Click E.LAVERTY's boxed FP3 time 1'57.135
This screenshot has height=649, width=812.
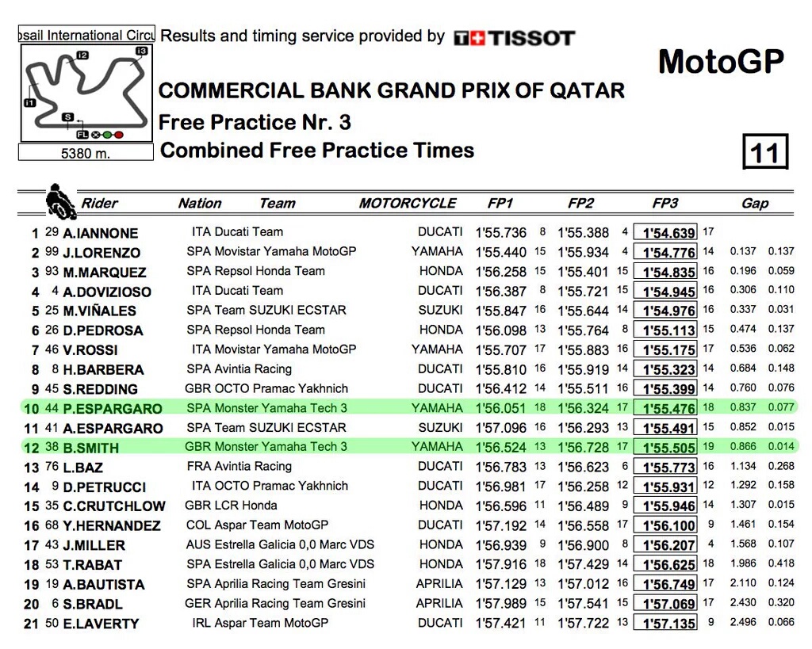click(x=668, y=623)
